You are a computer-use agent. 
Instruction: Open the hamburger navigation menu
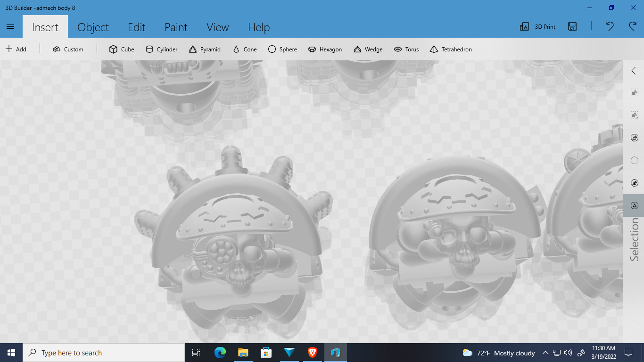[x=10, y=27]
